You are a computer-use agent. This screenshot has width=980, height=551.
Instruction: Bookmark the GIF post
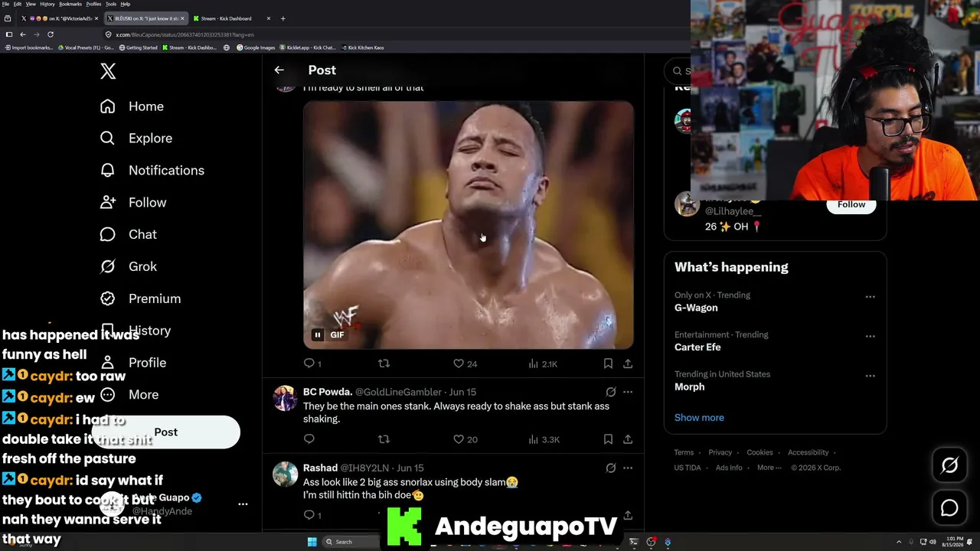(608, 364)
